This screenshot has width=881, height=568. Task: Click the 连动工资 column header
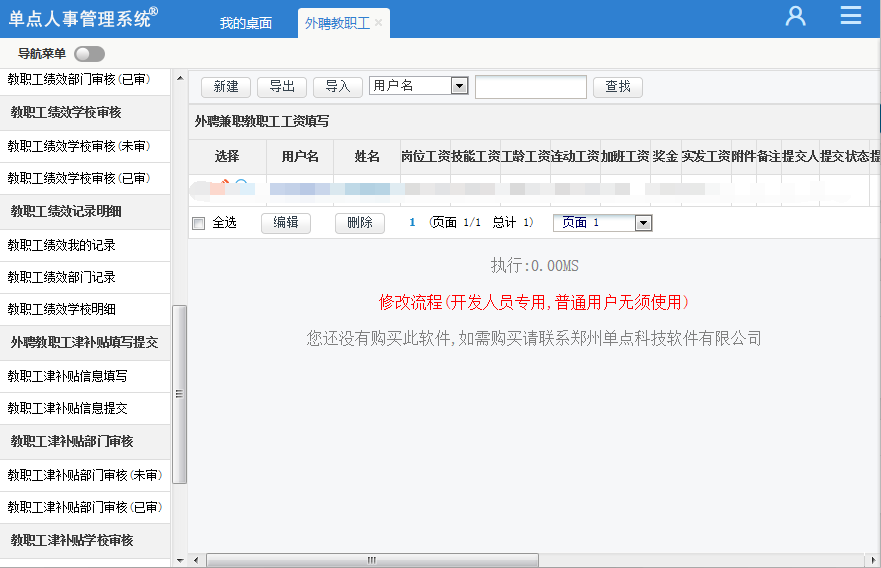point(575,157)
